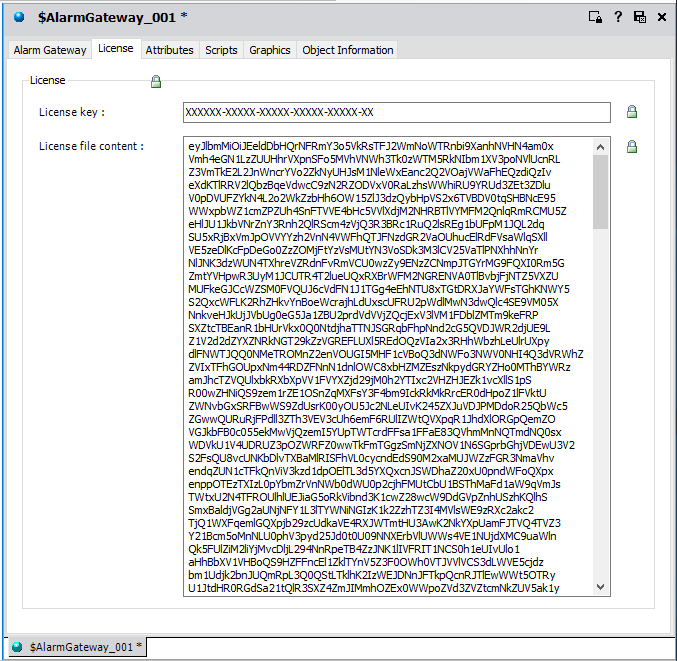This screenshot has height=661, width=677.
Task: Open the Attributes tab
Action: (169, 50)
